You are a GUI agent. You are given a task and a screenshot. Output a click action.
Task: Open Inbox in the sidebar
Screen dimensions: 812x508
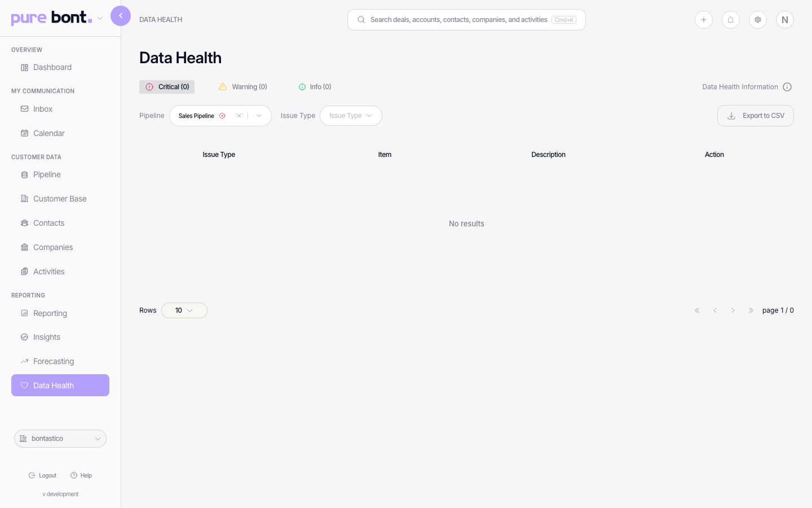(60, 109)
